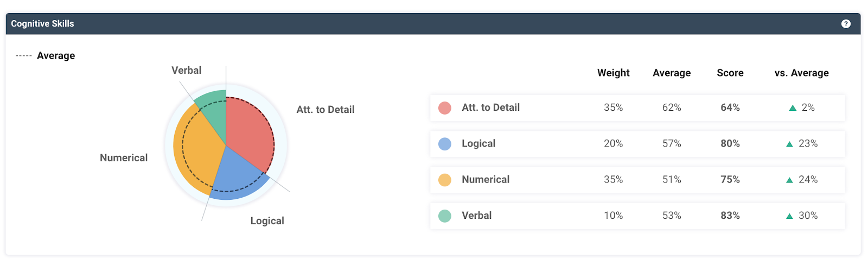Click the help question mark icon
868x265 pixels.
846,24
